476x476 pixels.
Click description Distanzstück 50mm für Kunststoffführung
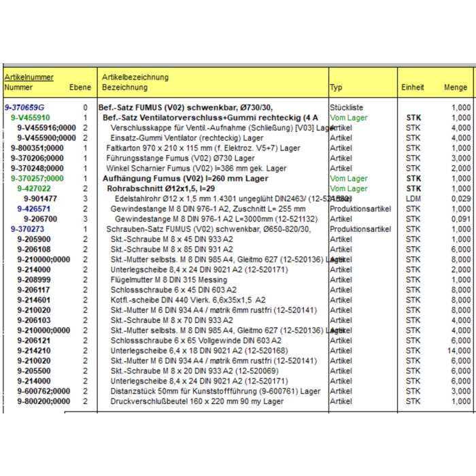click(x=216, y=391)
